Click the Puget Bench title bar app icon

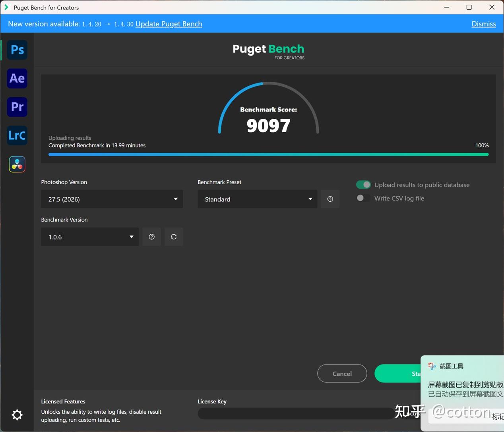[x=6, y=7]
